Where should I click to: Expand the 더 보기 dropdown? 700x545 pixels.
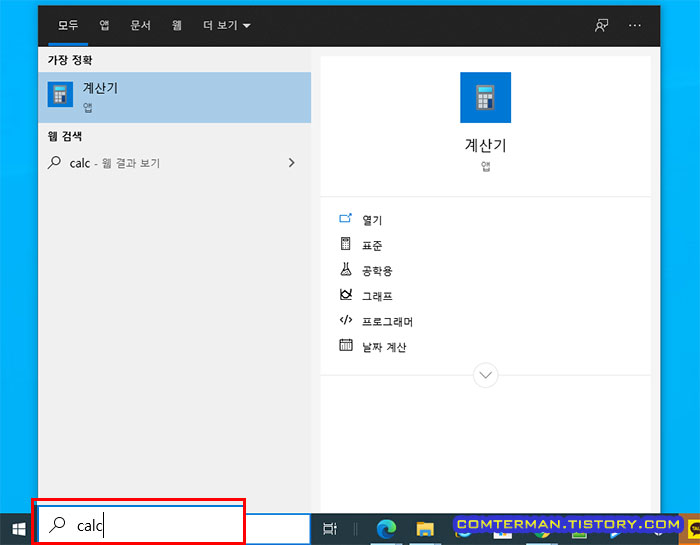[x=227, y=25]
